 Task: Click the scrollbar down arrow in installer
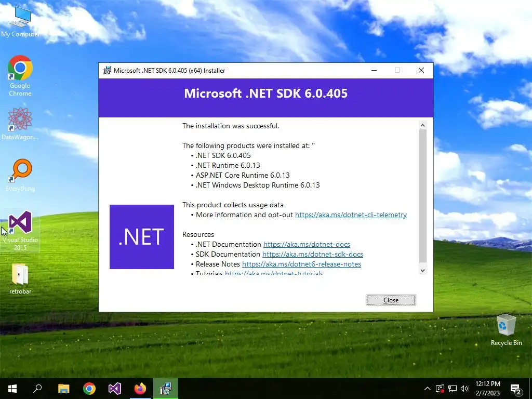click(422, 270)
